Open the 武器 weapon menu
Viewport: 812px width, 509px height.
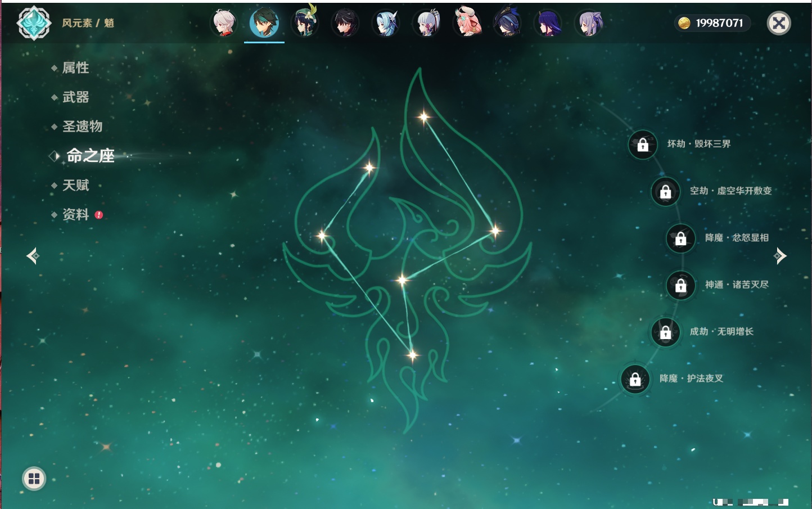pyautogui.click(x=75, y=97)
